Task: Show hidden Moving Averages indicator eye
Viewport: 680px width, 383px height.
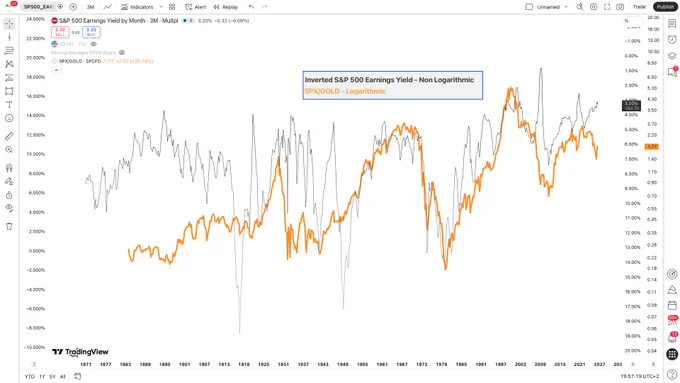Action: click(122, 52)
